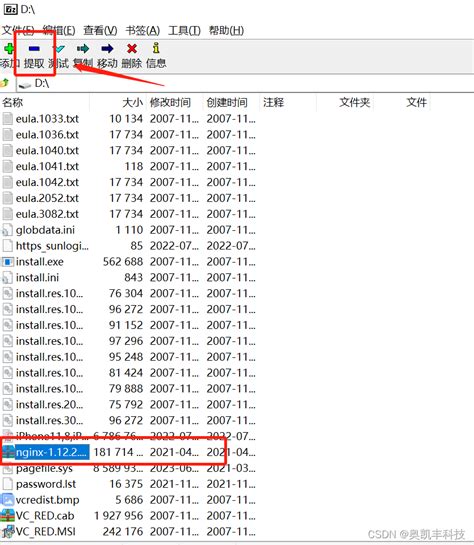Open the Edit (编辑) menu
The width and height of the screenshot is (474, 545).
[59, 31]
